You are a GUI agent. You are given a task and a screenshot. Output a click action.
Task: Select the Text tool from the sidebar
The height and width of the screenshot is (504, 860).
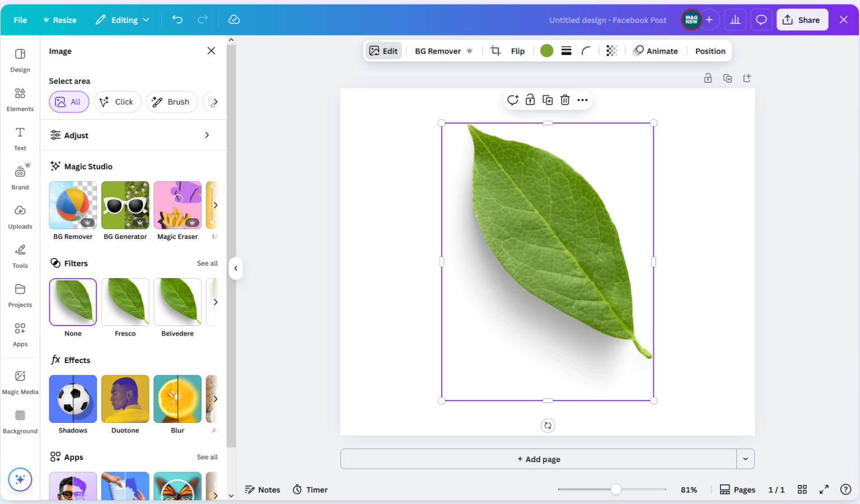20,139
